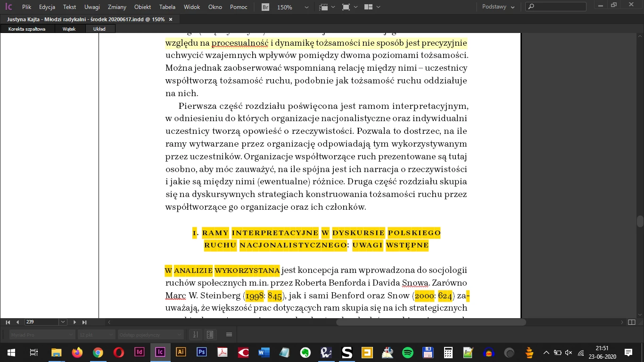The image size is (644, 362).
Task: Show hidden system tray icons
Action: tap(546, 352)
